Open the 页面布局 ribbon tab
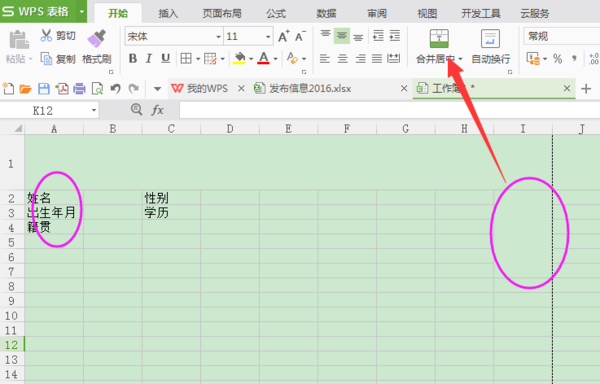 tap(222, 13)
